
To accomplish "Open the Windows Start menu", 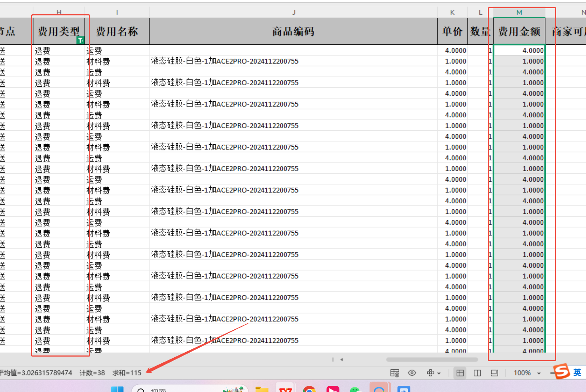I will click(117, 389).
